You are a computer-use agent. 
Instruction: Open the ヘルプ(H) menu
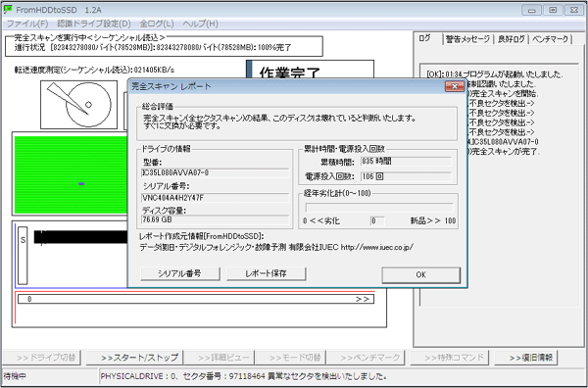click(200, 24)
